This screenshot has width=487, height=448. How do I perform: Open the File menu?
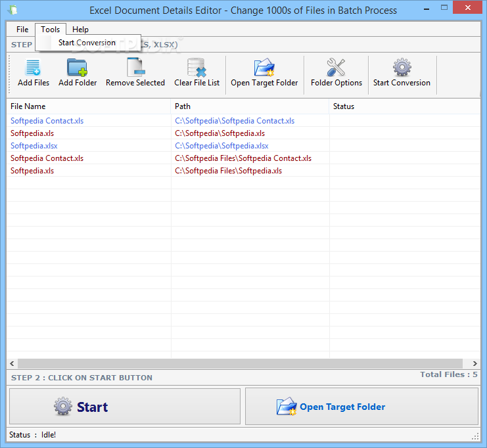point(22,30)
